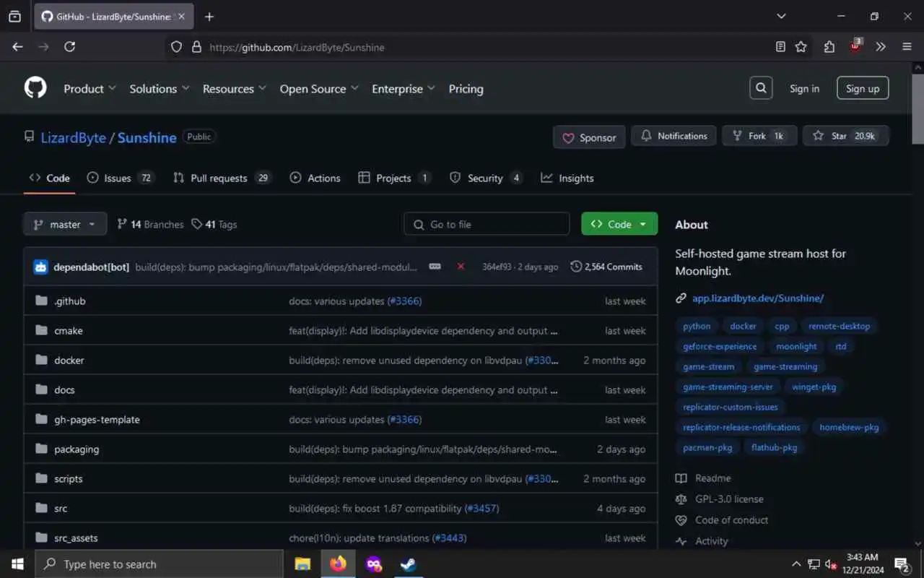Viewport: 924px width, 578px height.
Task: Open File Explorer from taskbar
Action: (x=302, y=564)
